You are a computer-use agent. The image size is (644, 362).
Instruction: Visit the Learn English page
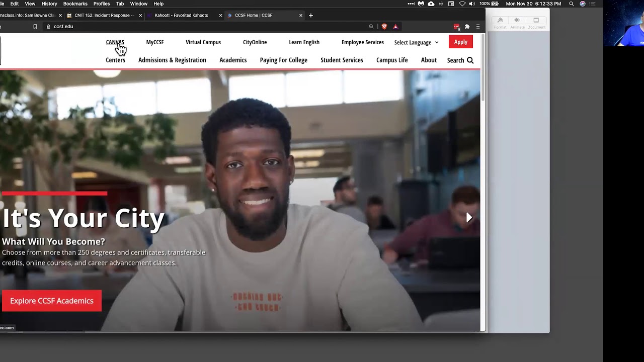pyautogui.click(x=304, y=42)
